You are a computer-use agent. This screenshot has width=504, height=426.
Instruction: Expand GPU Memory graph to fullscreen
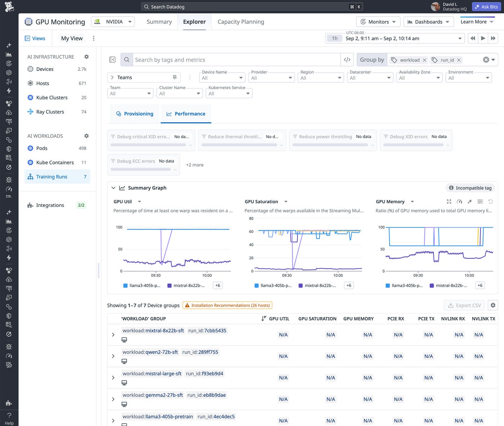[449, 202]
